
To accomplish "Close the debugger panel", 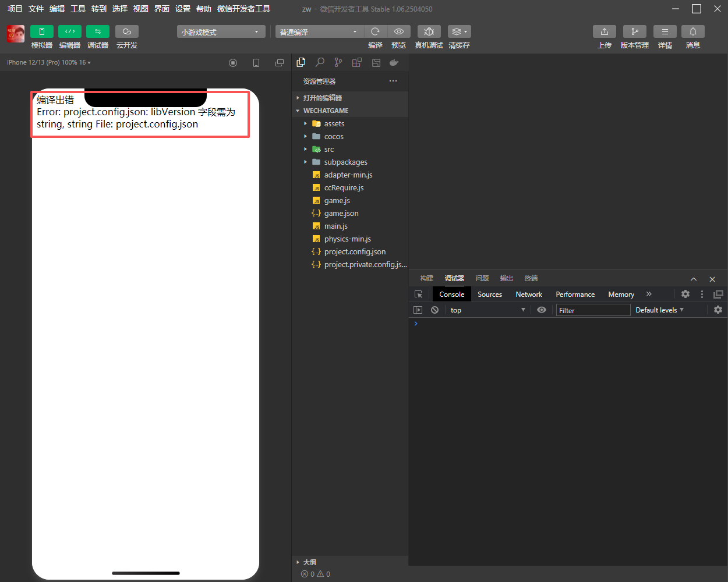I will coord(712,279).
